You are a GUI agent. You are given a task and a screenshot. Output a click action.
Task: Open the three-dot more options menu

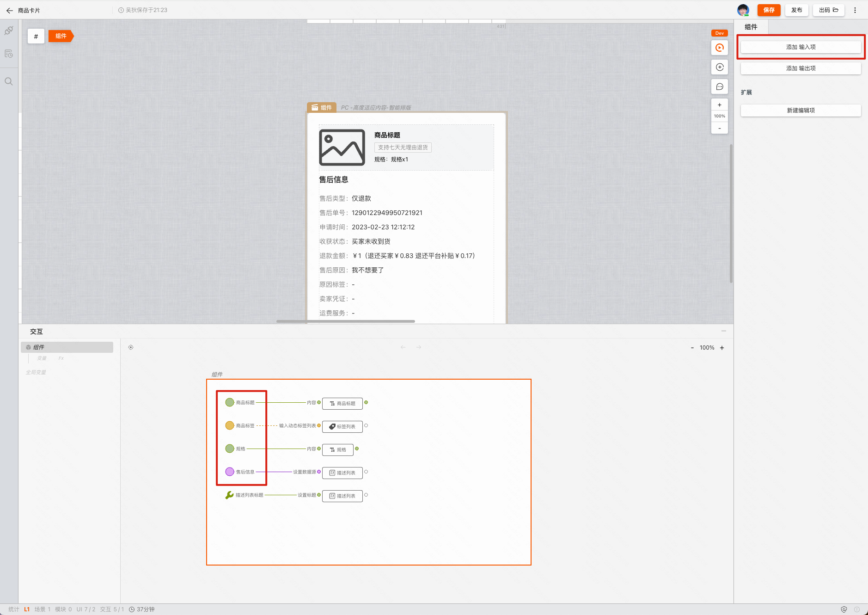pos(855,10)
